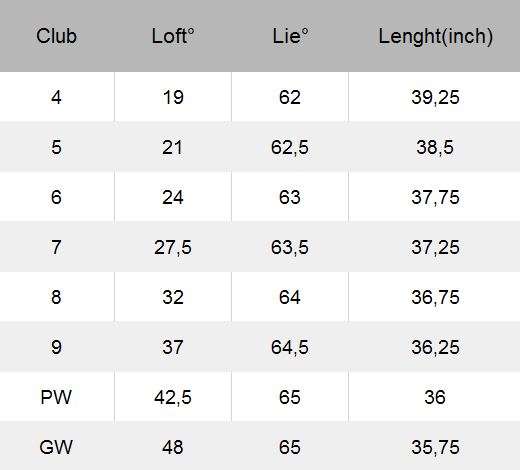Click the Lenght(inch) column header
This screenshot has width=520, height=470.
[x=435, y=37]
